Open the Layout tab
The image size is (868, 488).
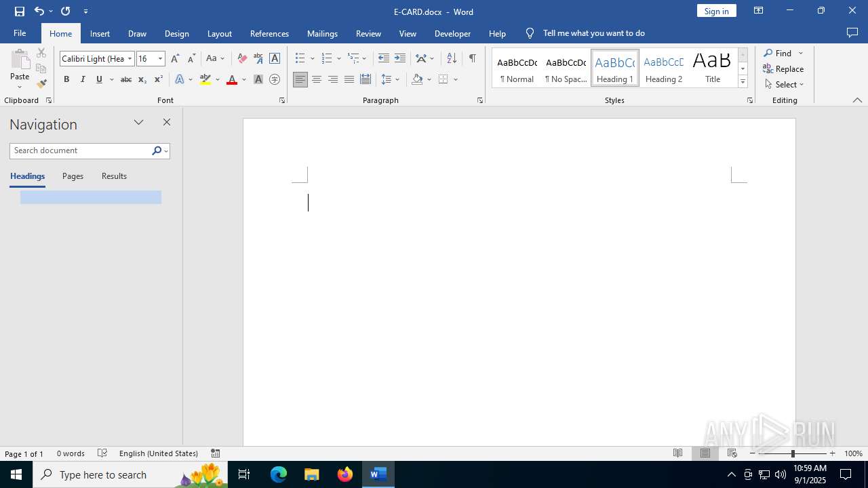(219, 33)
